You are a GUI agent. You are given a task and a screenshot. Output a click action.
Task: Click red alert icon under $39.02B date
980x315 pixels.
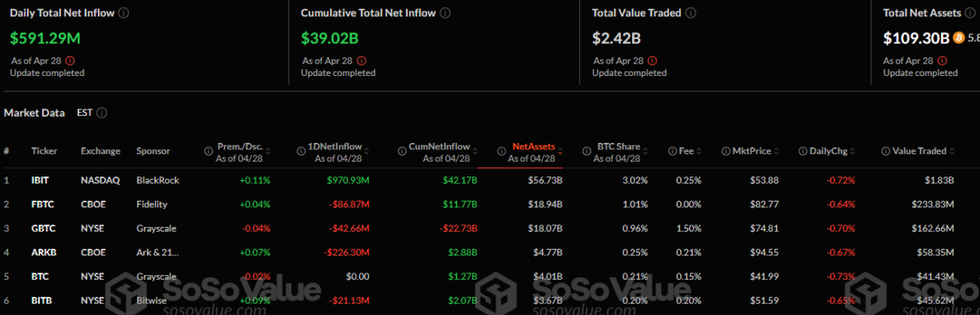(x=361, y=60)
